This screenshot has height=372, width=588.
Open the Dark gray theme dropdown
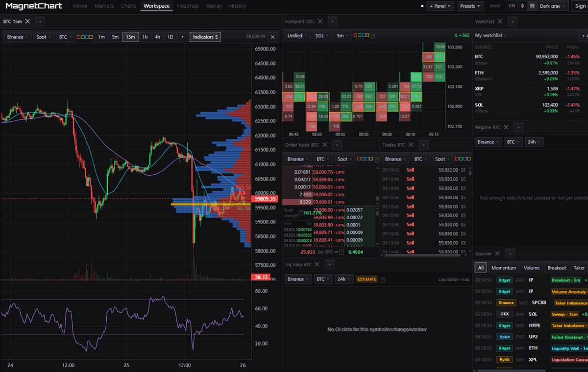pyautogui.click(x=553, y=6)
